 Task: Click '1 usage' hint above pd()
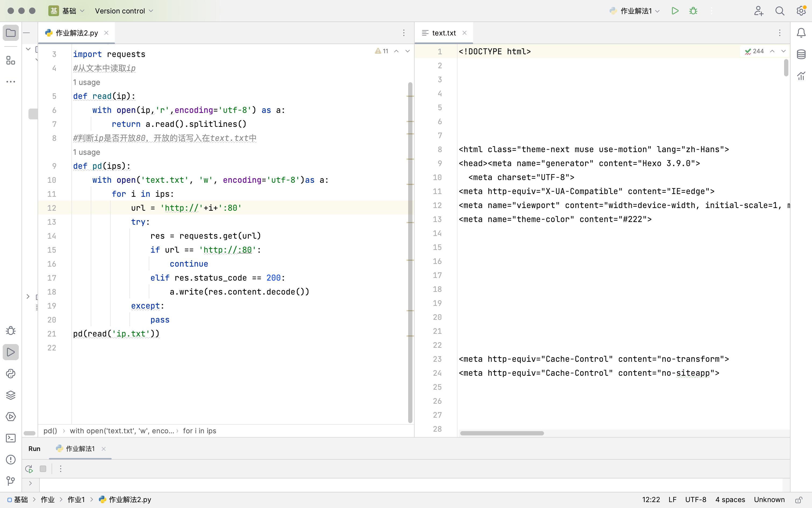86,152
